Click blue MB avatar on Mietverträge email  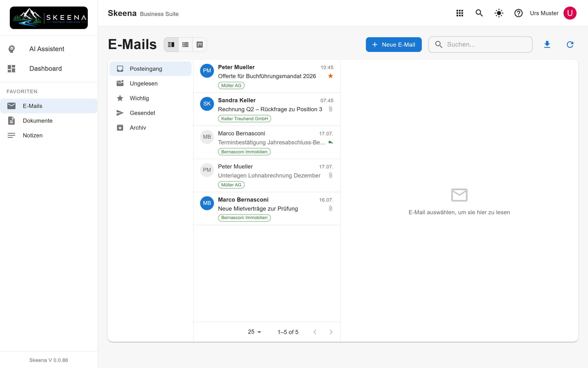207,203
